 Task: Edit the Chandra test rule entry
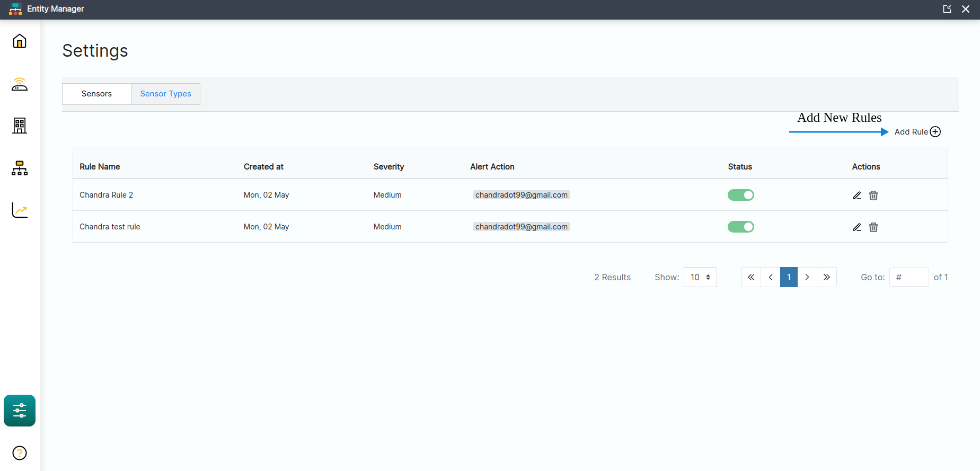pyautogui.click(x=857, y=227)
